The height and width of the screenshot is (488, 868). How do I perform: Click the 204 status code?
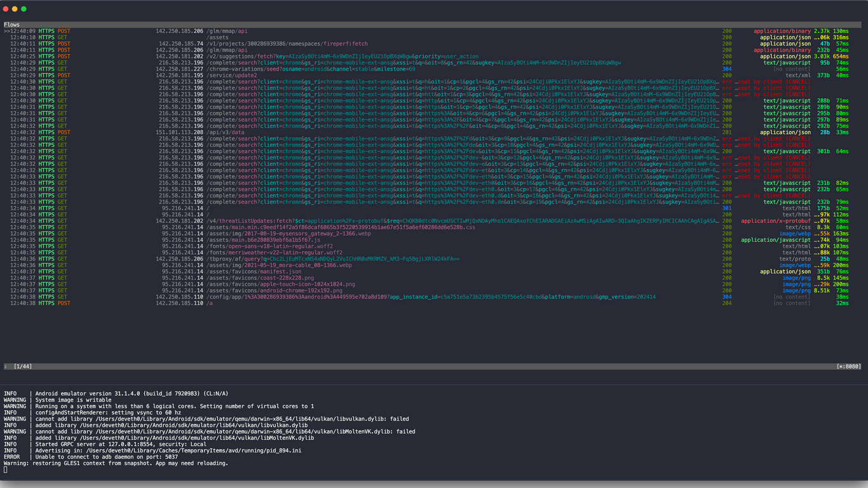(x=727, y=303)
